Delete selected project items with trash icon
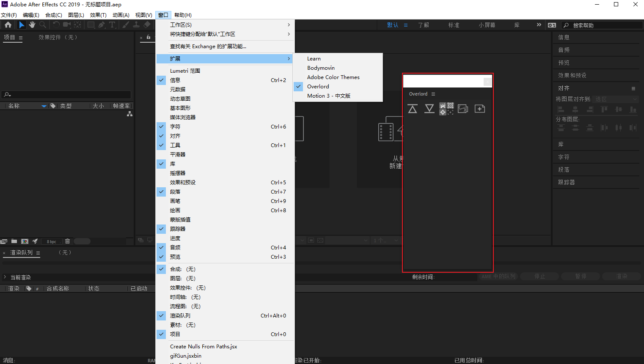644x364 pixels. click(67, 241)
